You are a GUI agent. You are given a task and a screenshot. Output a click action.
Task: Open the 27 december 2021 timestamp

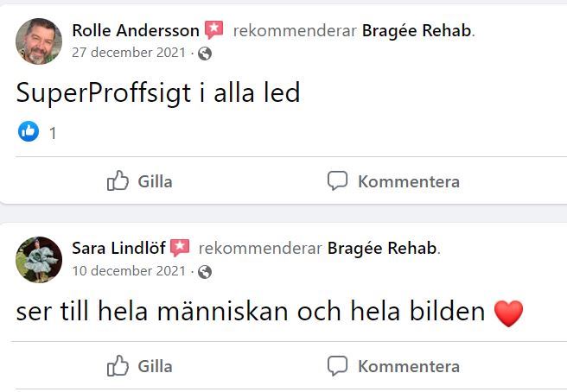click(129, 53)
